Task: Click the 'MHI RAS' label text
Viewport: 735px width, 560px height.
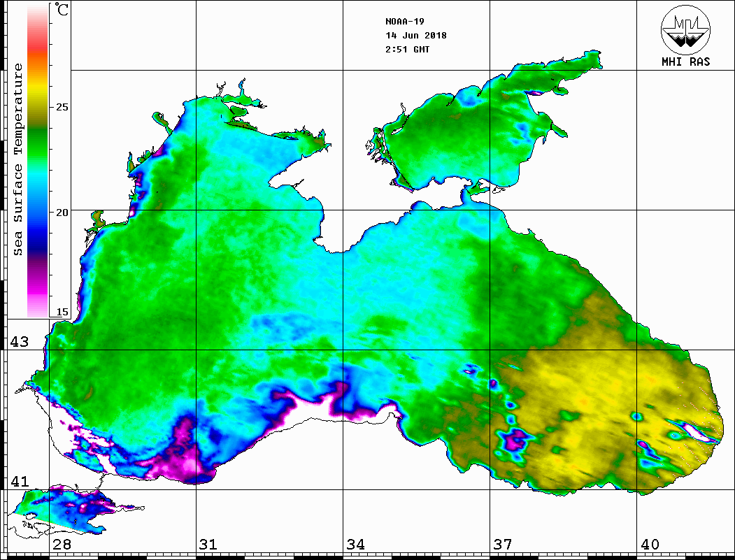Action: point(686,62)
